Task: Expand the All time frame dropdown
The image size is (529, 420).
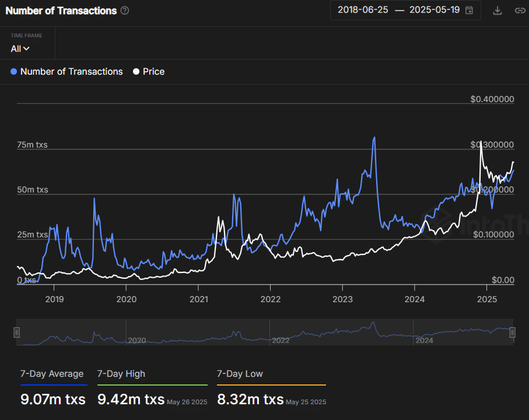Action: pos(20,48)
